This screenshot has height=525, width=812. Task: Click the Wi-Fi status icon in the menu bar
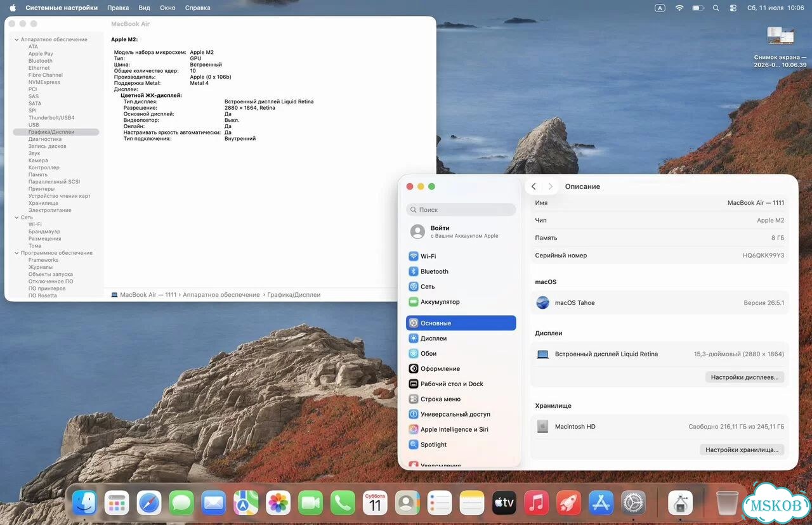point(679,8)
